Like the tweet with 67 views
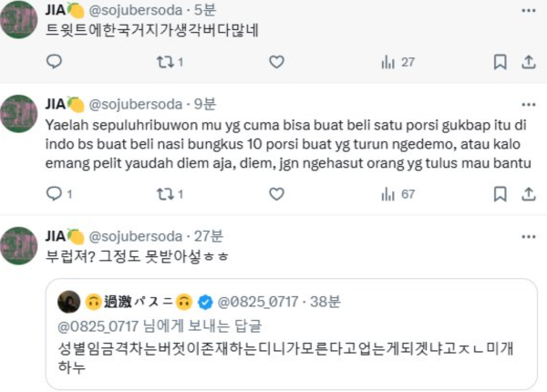This screenshot has height=392, width=547. pos(277,193)
